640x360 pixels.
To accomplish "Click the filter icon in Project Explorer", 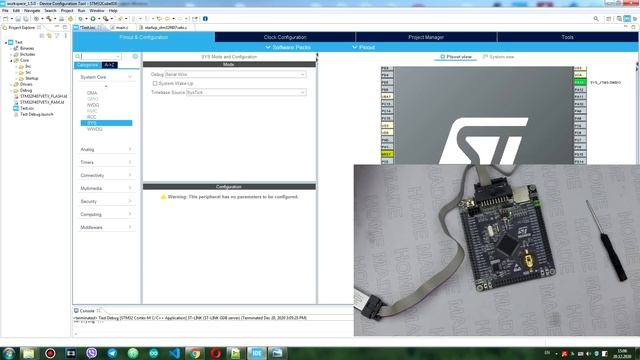I will pyautogui.click(x=57, y=36).
